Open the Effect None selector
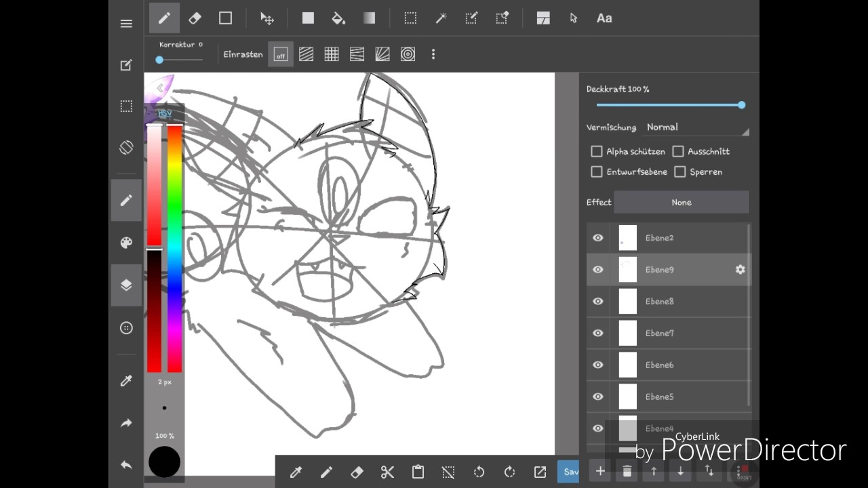Viewport: 868px width, 488px height. [x=682, y=202]
